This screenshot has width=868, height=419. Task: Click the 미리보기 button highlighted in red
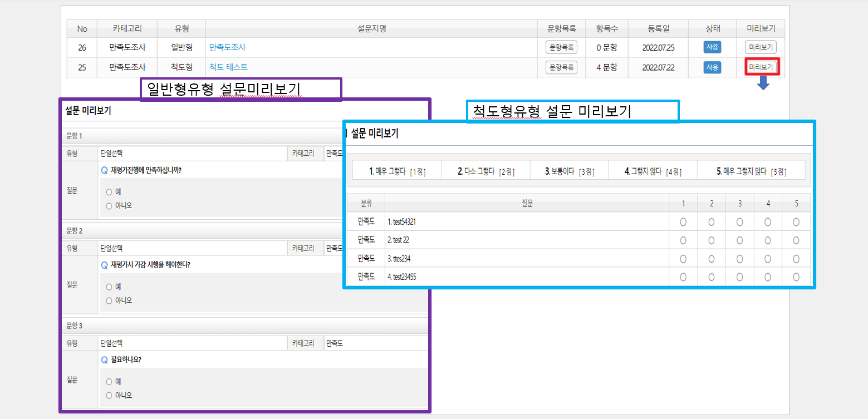pyautogui.click(x=761, y=67)
